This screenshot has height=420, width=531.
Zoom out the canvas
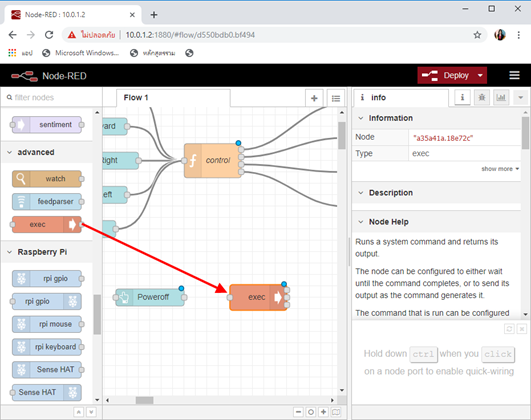click(x=298, y=412)
